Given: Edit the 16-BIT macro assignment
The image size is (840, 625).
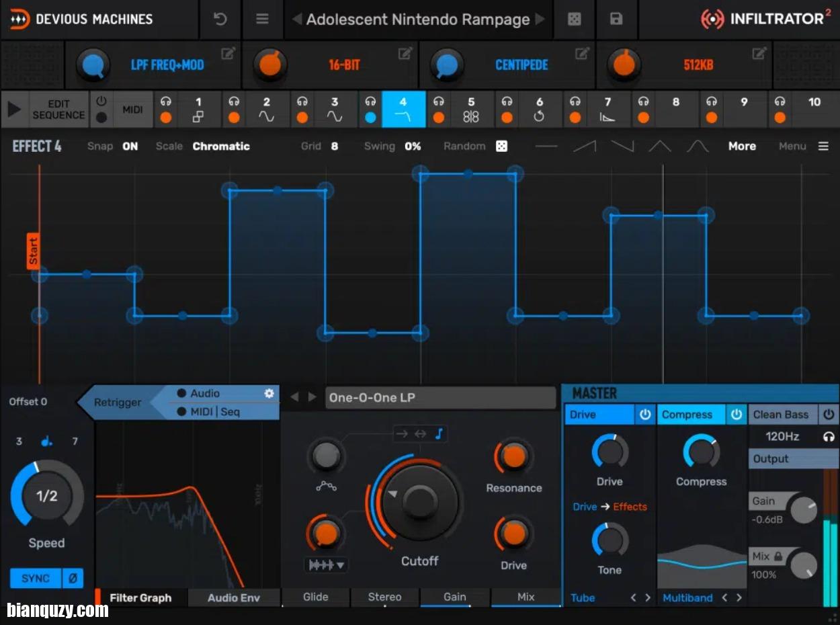Looking at the screenshot, I should tap(405, 53).
